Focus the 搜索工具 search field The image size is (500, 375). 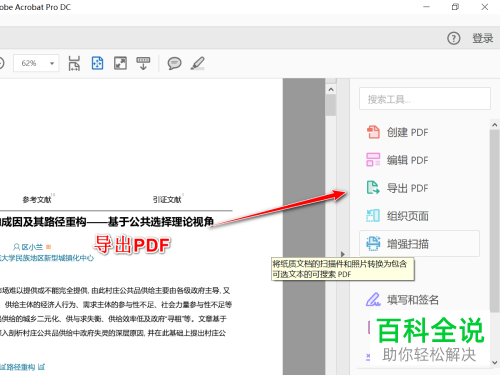click(x=425, y=99)
